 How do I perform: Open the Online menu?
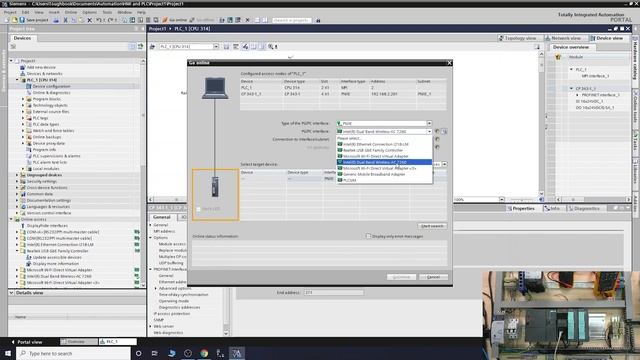(71, 12)
